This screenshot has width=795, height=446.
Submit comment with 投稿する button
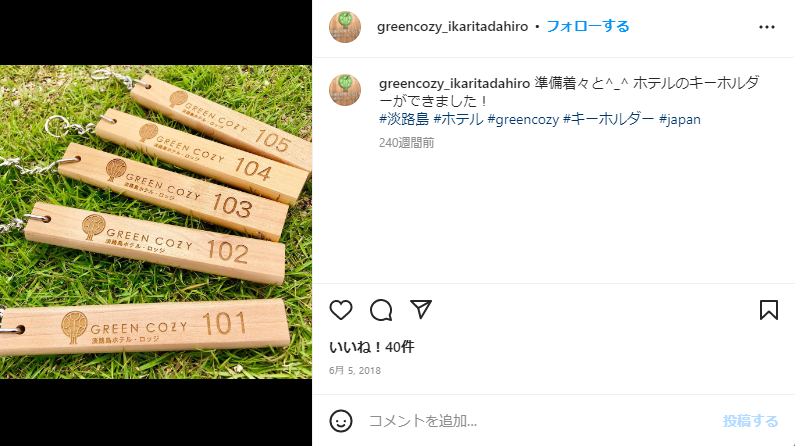pos(750,421)
